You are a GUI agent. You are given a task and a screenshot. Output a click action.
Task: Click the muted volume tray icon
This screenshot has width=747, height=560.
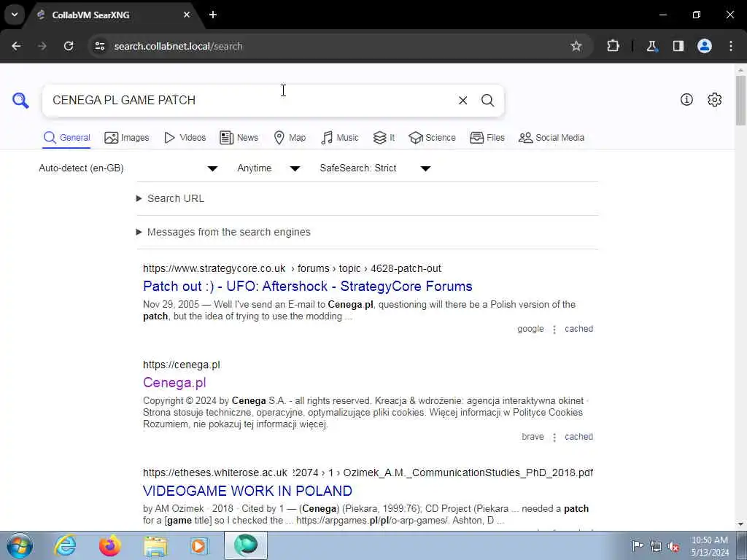pyautogui.click(x=673, y=547)
